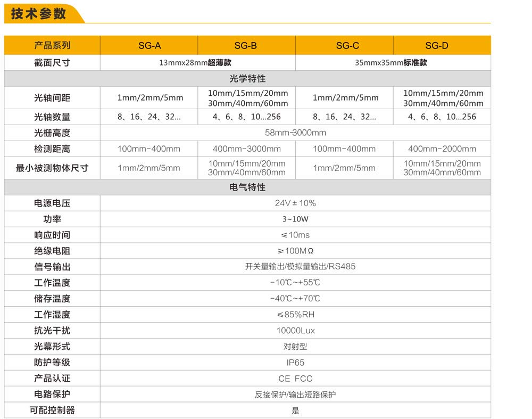532x419 pixels.
Task: Click the CE FCC certification value
Action: tap(295, 379)
